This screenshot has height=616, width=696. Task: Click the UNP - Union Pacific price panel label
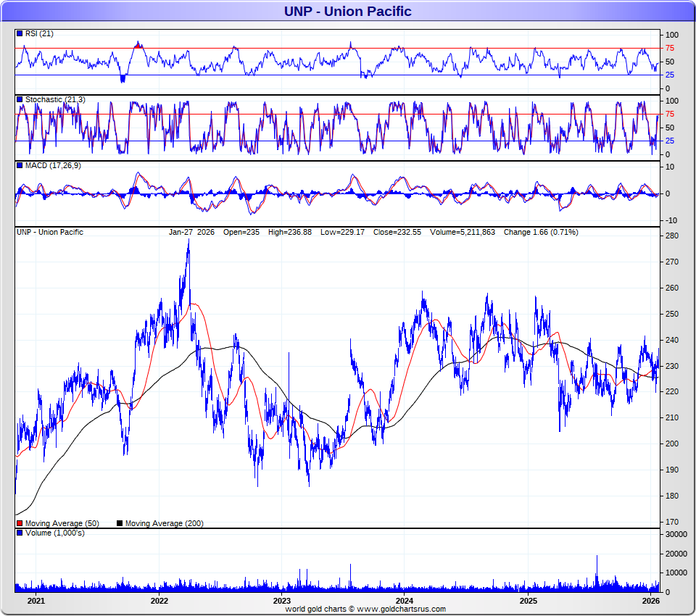(x=50, y=232)
